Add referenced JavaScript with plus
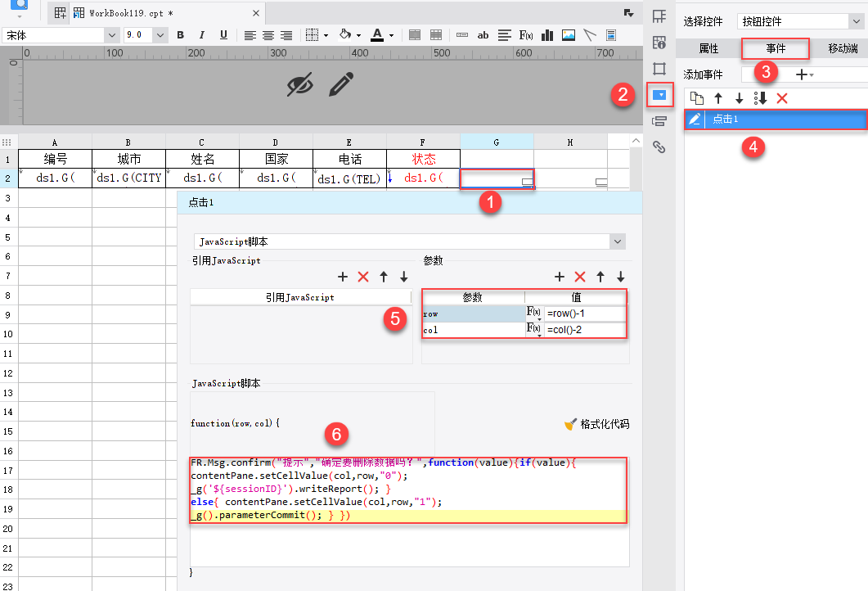The width and height of the screenshot is (868, 591). (x=343, y=277)
